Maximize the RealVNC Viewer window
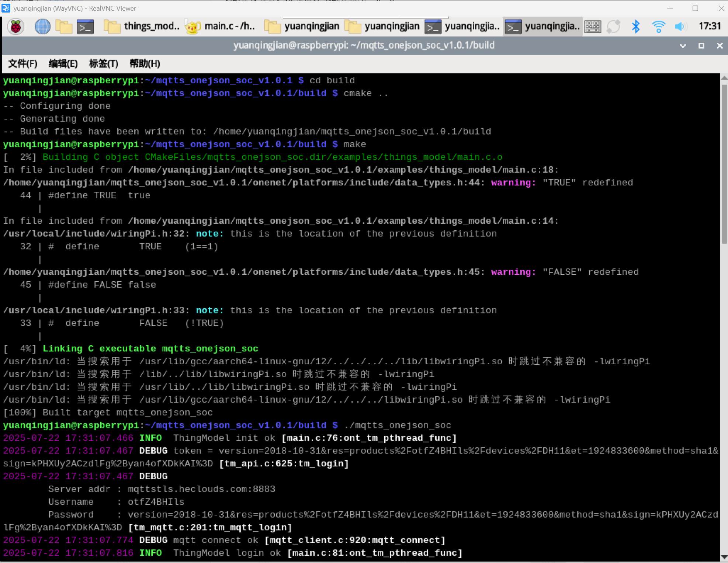 point(695,8)
